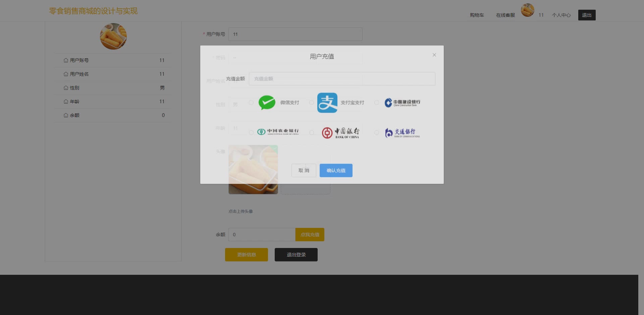Viewport: 644px width, 315px height.
Task: Click home icon beside 余额 in sidebar
Action: point(66,115)
